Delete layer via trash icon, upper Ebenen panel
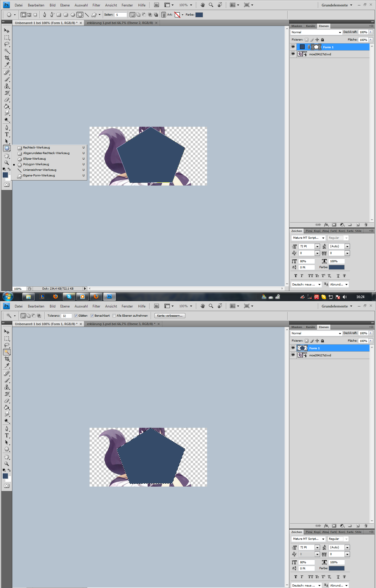This screenshot has height=588, width=376. (x=366, y=225)
